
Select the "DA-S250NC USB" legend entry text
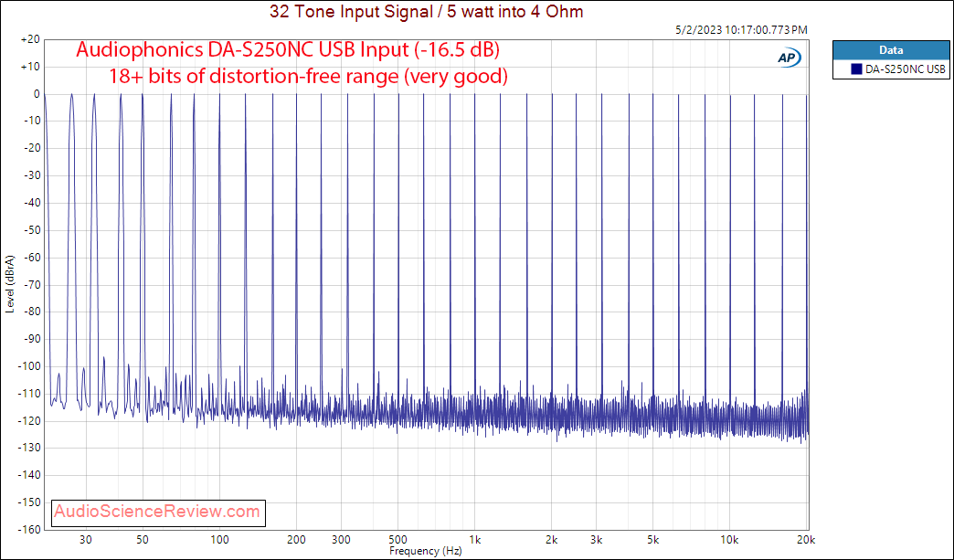906,69
